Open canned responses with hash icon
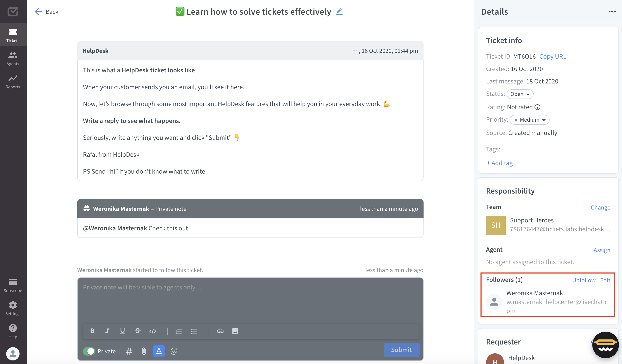Image resolution: width=622 pixels, height=364 pixels. point(129,351)
